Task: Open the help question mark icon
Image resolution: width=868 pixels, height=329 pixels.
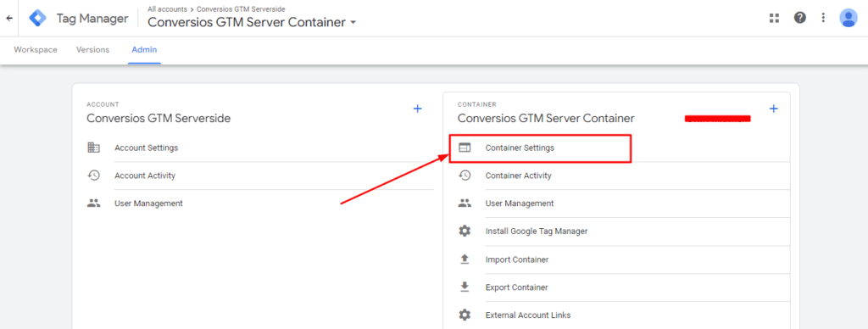Action: (x=799, y=19)
